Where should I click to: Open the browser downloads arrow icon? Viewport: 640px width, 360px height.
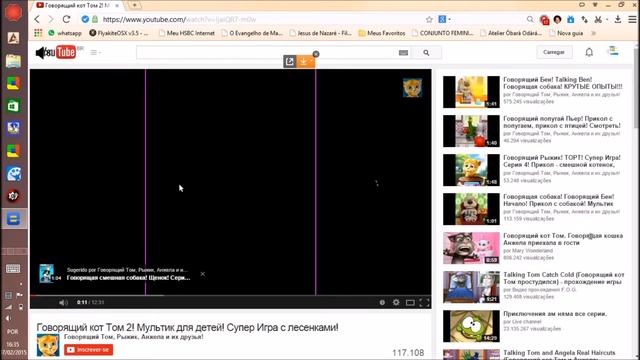(x=618, y=19)
